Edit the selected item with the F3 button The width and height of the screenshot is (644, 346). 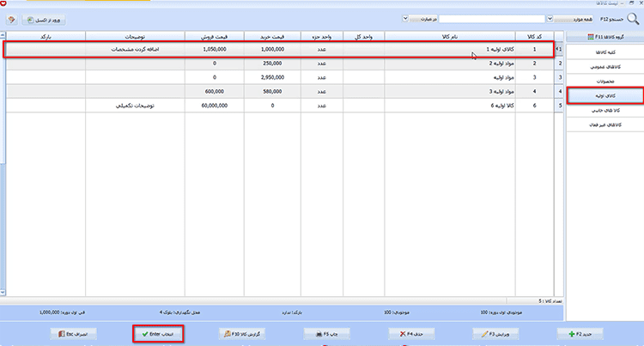(495, 334)
